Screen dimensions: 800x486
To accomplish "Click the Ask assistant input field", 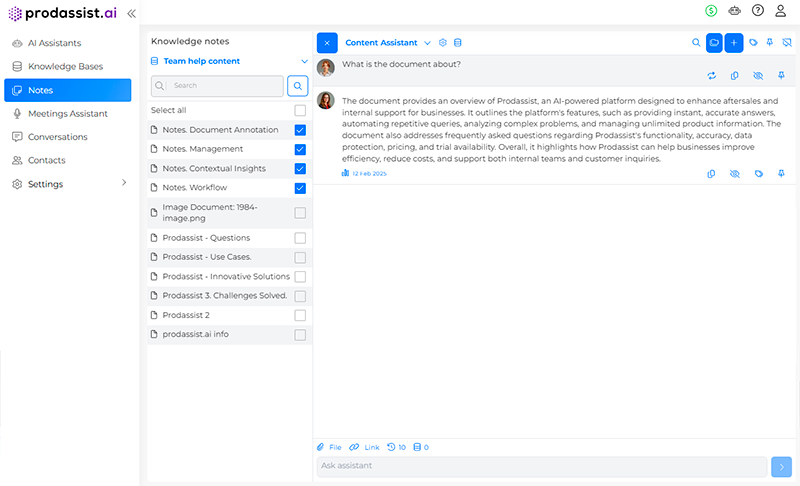I will click(x=540, y=466).
